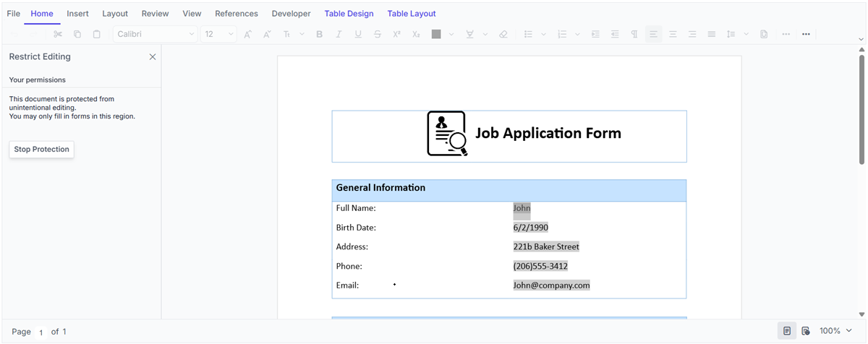
Task: Switch to the References tab
Action: coord(237,14)
